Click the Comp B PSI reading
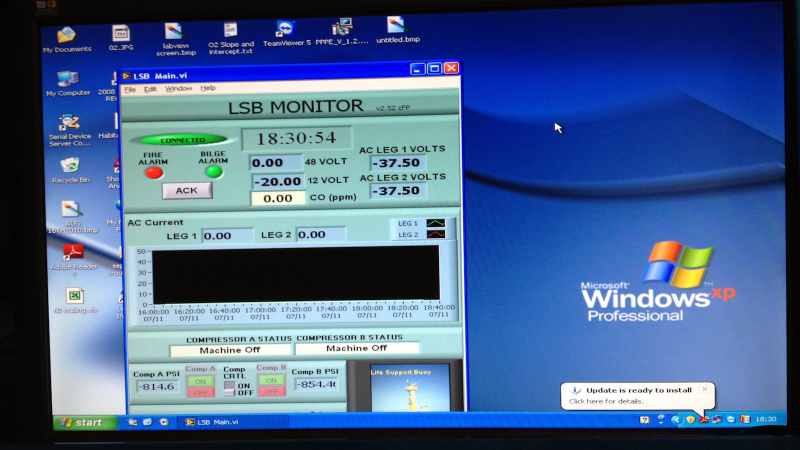 coord(316,384)
